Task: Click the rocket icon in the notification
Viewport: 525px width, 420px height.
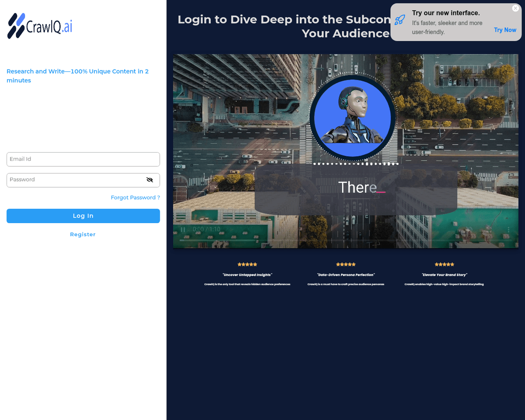Action: click(399, 20)
